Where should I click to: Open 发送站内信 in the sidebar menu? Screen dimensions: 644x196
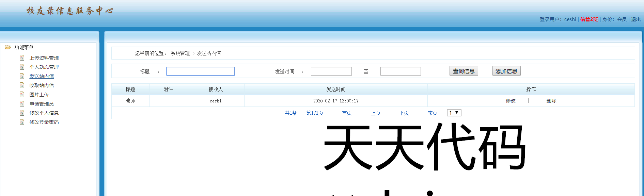click(42, 76)
